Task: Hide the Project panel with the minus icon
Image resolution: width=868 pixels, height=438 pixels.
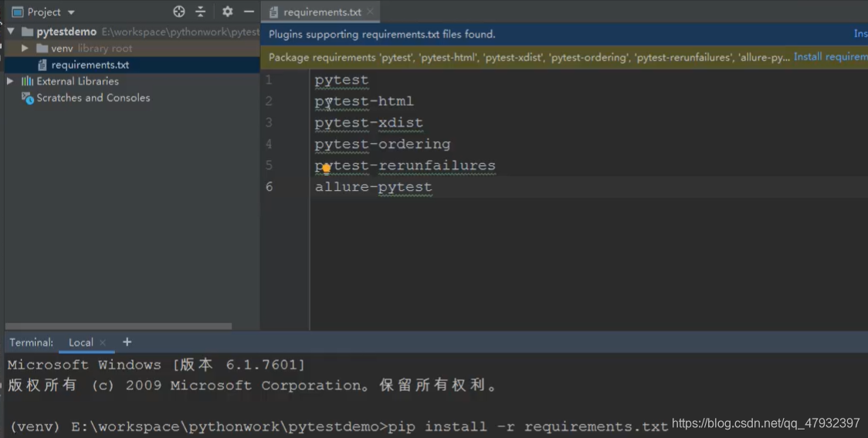Action: 249,12
